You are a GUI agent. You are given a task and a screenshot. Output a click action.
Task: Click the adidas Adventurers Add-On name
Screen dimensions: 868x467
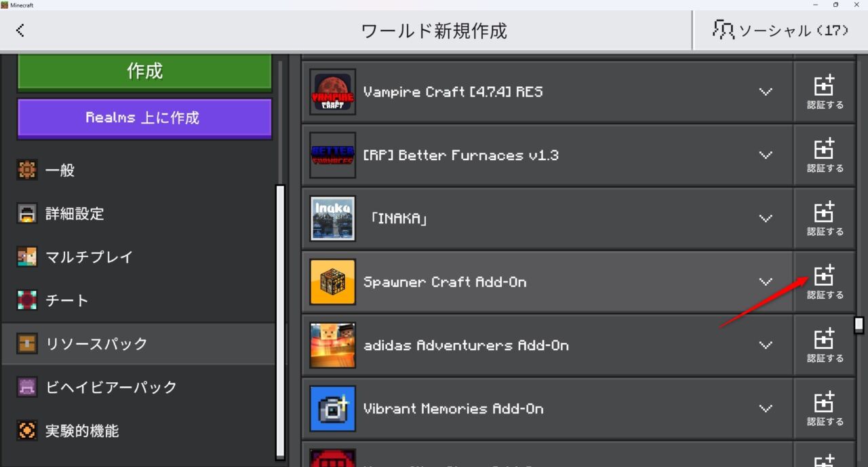point(466,345)
